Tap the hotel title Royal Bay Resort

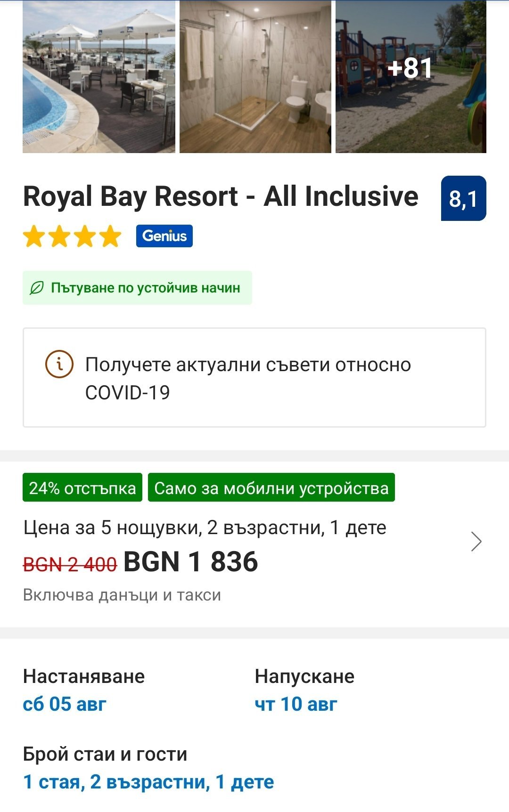coord(221,196)
